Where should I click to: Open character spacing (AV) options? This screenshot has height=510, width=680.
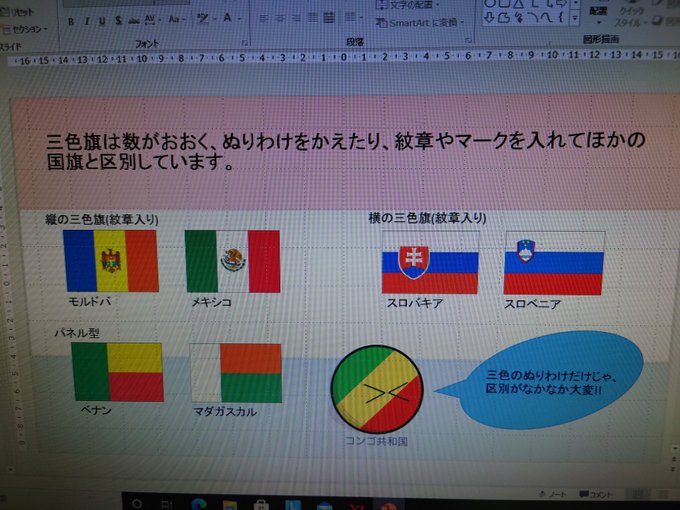[151, 20]
